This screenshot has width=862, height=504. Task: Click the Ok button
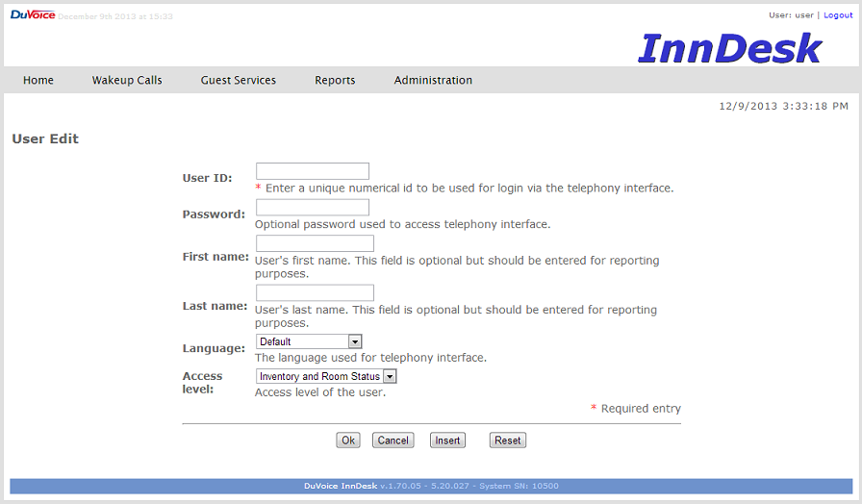pyautogui.click(x=348, y=441)
